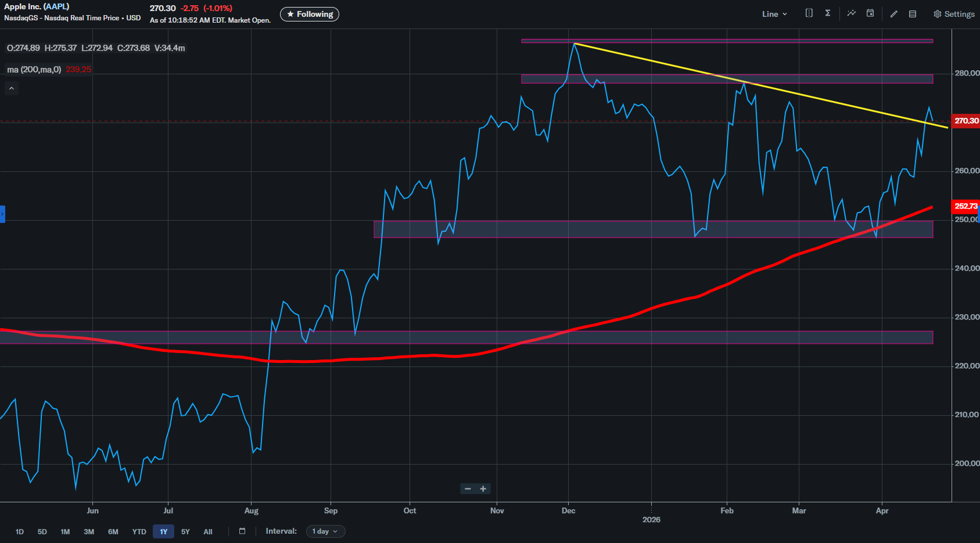Open chart Settings

click(954, 14)
